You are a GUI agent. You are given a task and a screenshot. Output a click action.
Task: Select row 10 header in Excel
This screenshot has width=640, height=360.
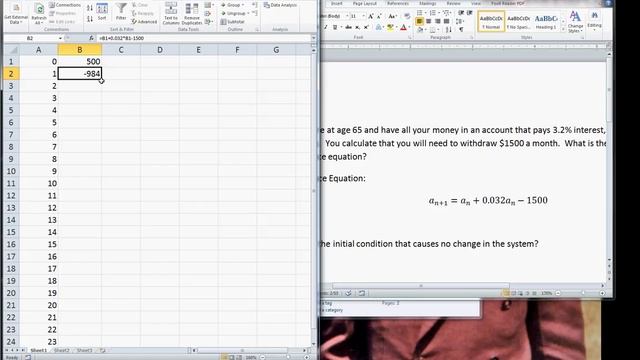click(11, 171)
